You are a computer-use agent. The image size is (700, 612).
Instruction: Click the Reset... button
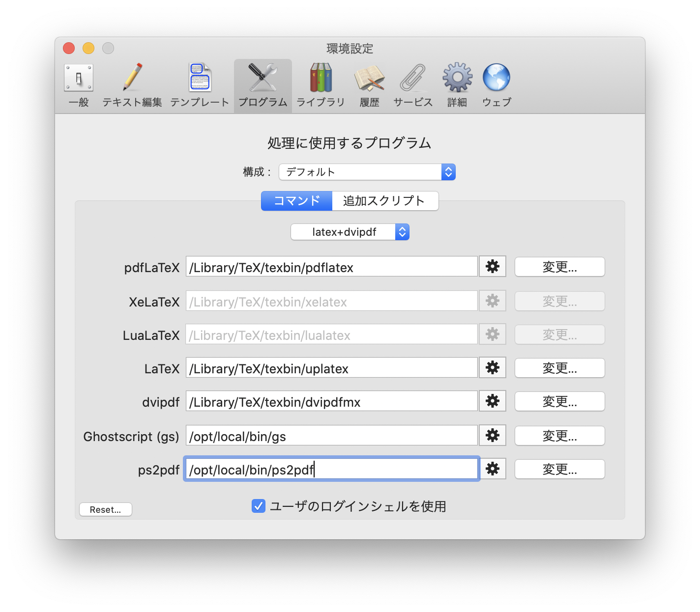tap(106, 509)
